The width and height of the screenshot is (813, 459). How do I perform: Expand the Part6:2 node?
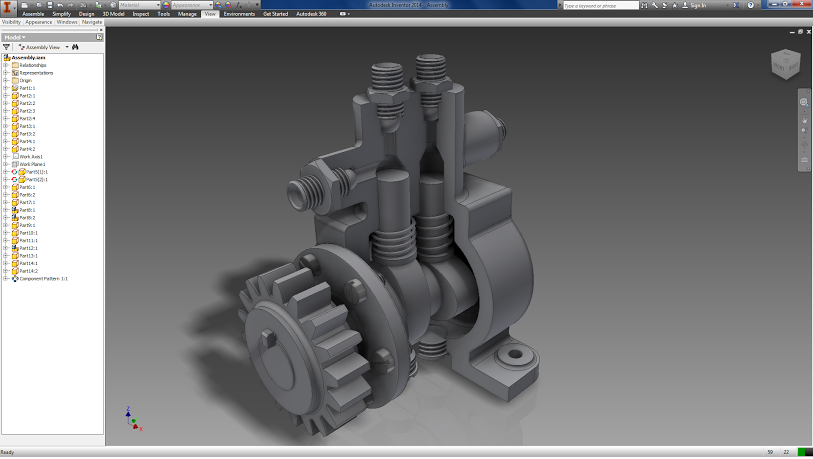(6, 195)
